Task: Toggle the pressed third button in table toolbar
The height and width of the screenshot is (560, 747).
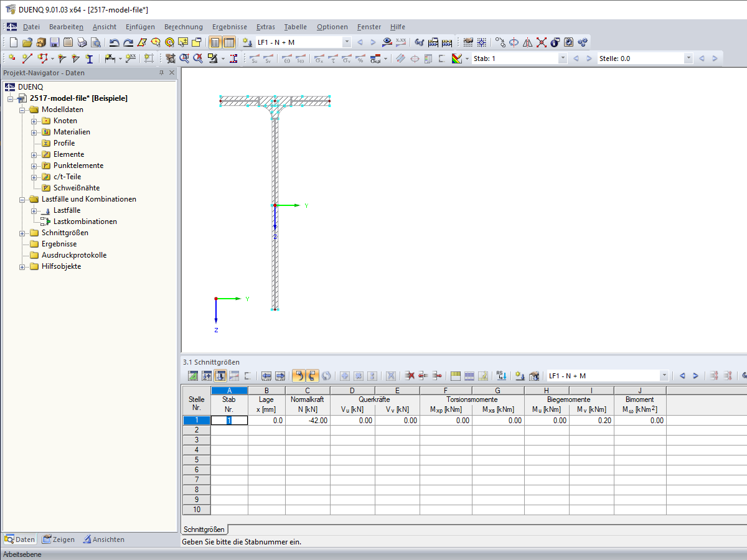Action: click(x=220, y=376)
